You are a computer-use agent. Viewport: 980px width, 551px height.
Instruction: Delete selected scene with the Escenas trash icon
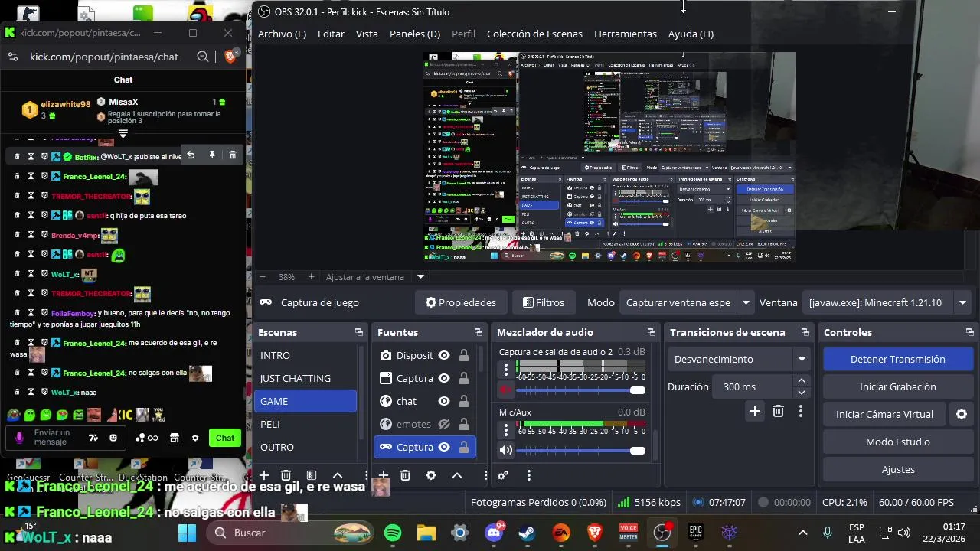[x=286, y=475]
